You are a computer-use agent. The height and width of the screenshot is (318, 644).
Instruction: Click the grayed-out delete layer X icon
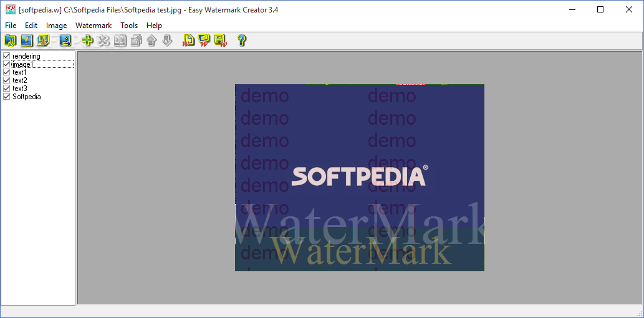pyautogui.click(x=104, y=41)
